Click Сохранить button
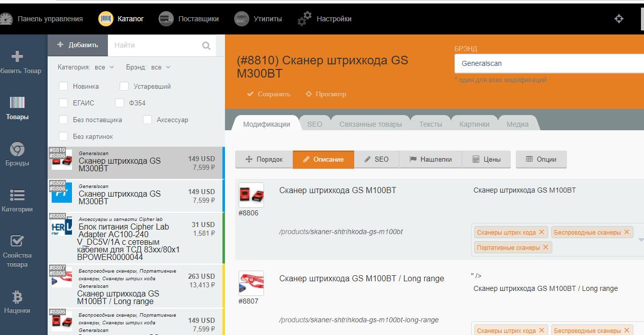The image size is (644, 335). tap(269, 94)
